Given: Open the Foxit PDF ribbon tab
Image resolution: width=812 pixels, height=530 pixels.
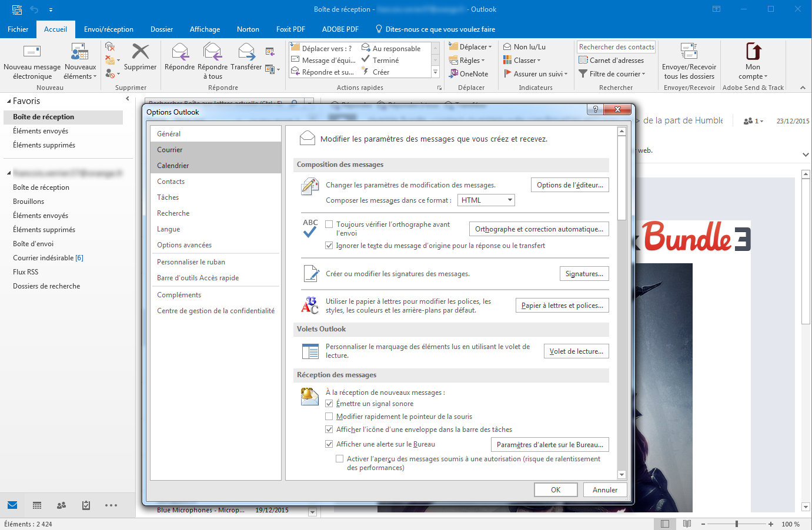Looking at the screenshot, I should (x=290, y=29).
